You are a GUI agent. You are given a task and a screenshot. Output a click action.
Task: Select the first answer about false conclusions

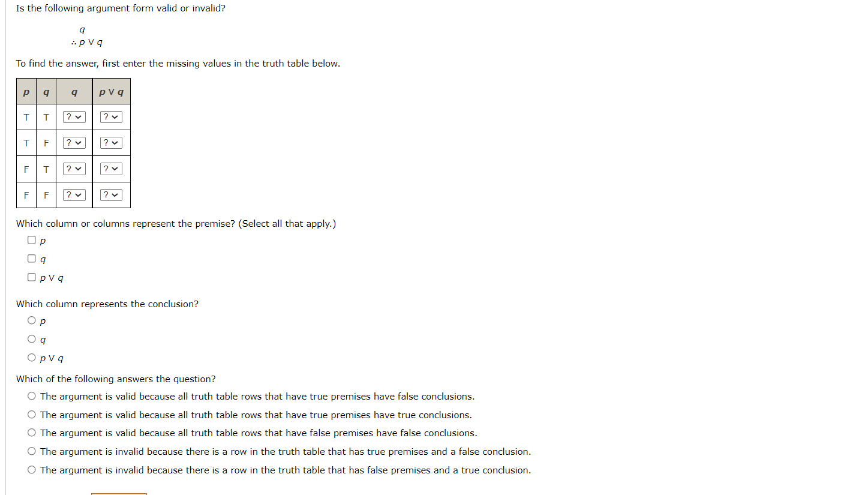[x=31, y=395]
